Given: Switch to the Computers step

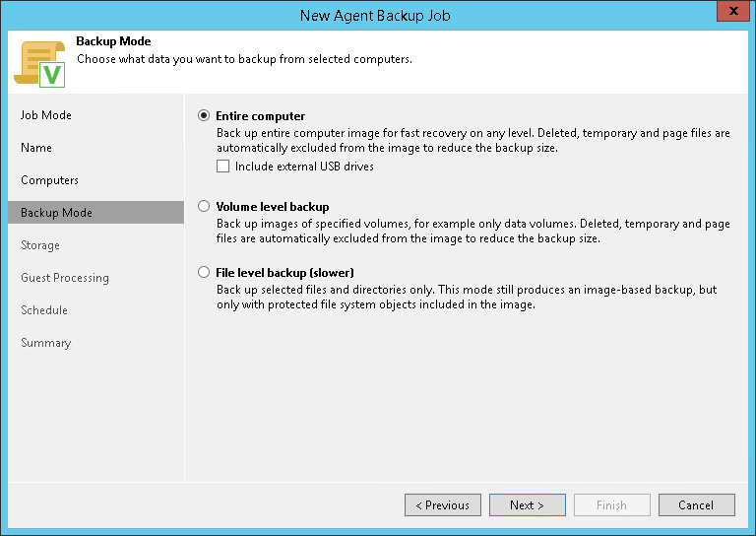Looking at the screenshot, I should click(x=49, y=180).
